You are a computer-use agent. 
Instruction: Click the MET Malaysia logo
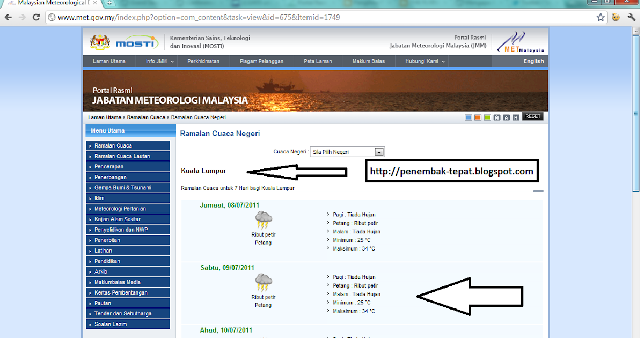(521, 42)
